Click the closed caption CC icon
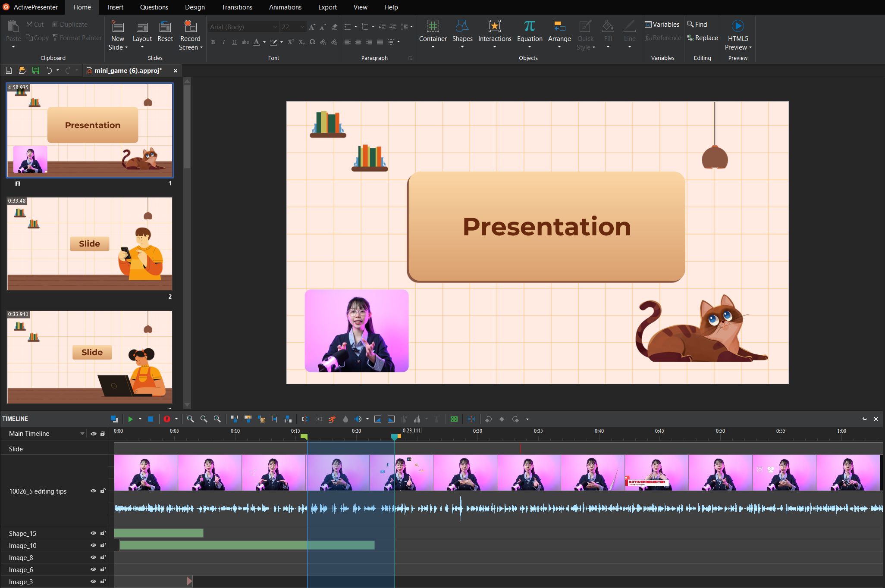The image size is (885, 588). point(454,419)
